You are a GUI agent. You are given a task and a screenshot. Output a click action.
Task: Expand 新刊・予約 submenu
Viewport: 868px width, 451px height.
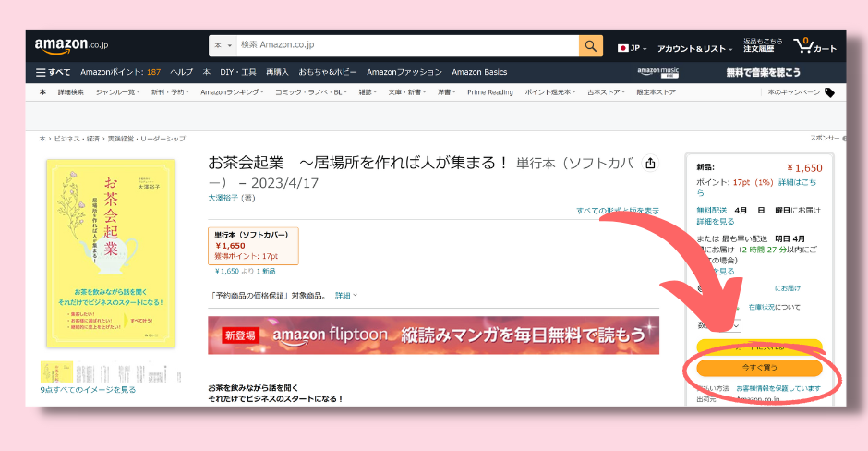point(170,92)
